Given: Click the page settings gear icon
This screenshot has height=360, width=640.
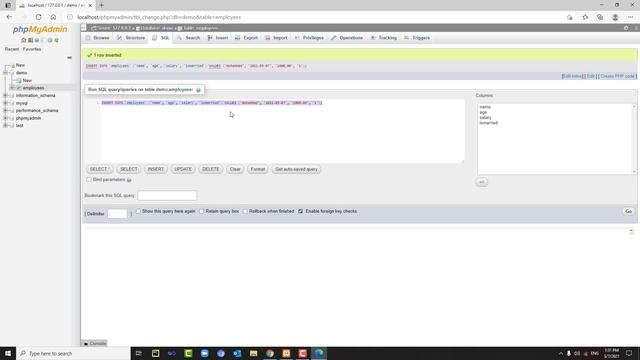Looking at the screenshot, I should [626, 28].
